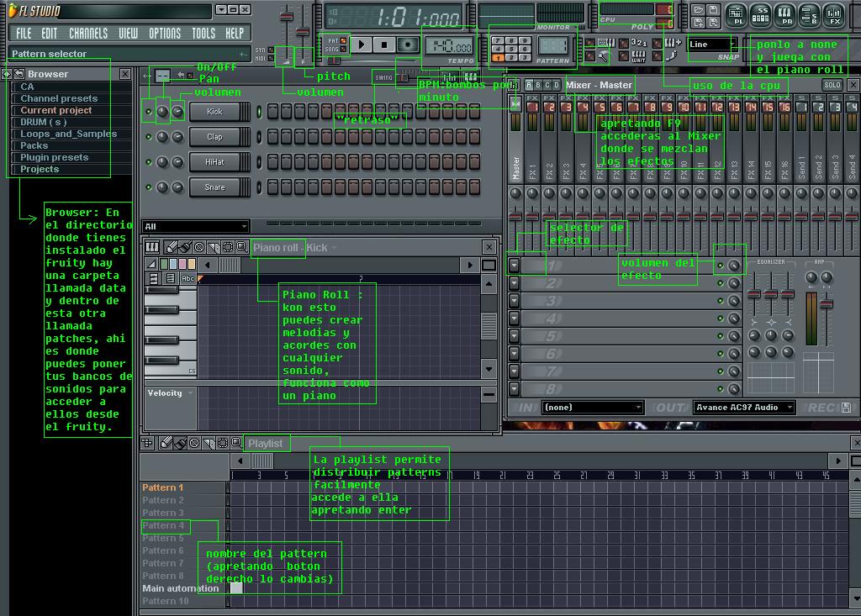Open the piano roll via PR button
The height and width of the screenshot is (616, 861).
tap(785, 15)
